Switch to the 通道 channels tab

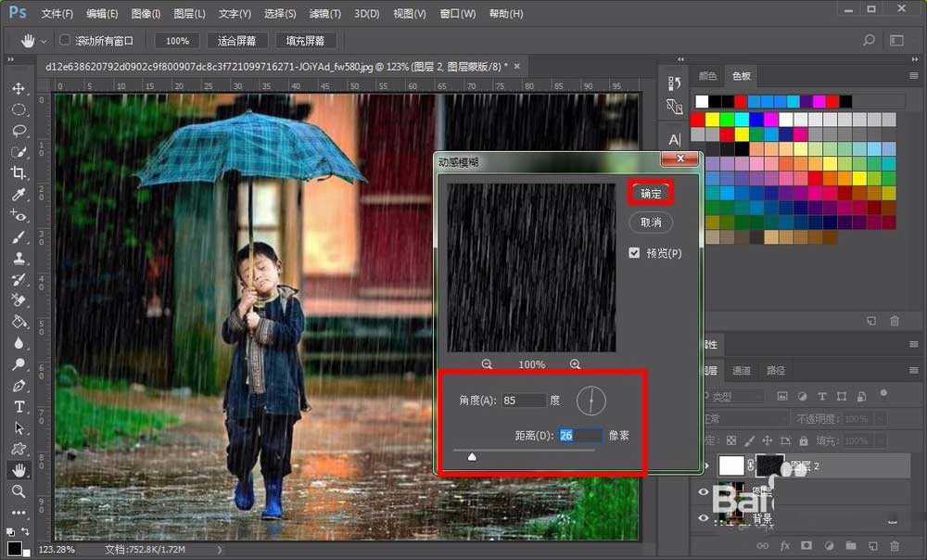tap(742, 370)
